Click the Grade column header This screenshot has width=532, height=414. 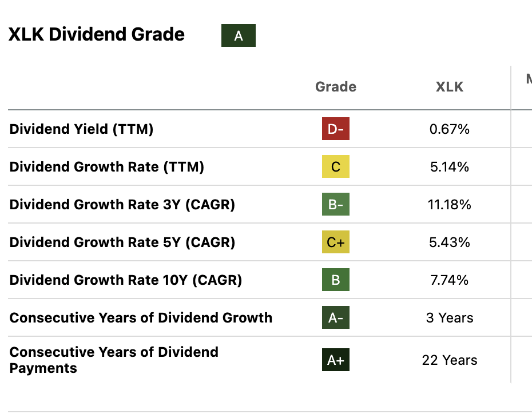pyautogui.click(x=336, y=87)
